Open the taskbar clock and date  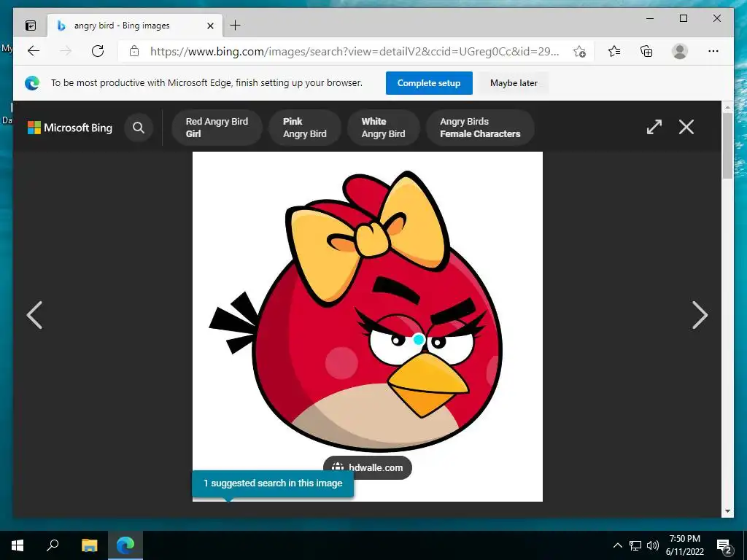(x=684, y=545)
